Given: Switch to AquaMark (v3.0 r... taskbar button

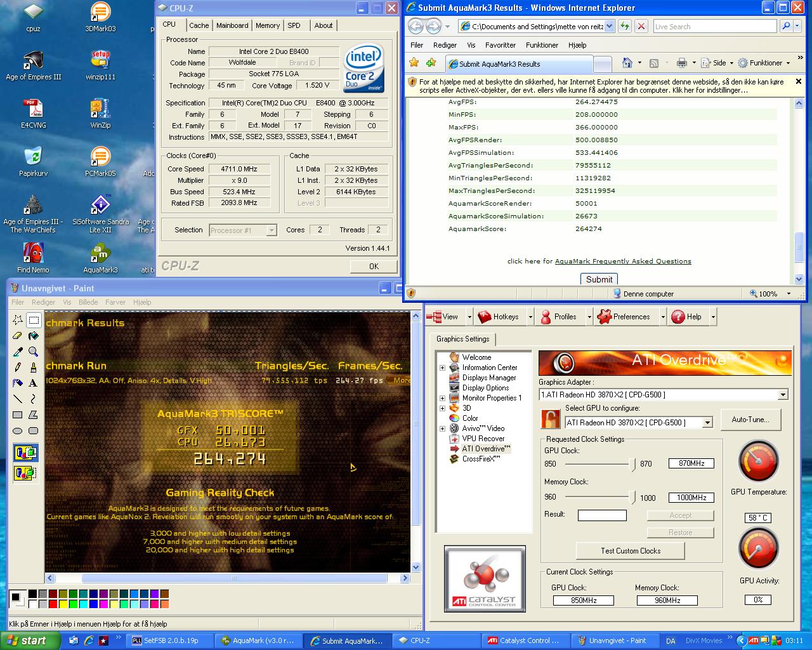Looking at the screenshot, I should pos(258,640).
